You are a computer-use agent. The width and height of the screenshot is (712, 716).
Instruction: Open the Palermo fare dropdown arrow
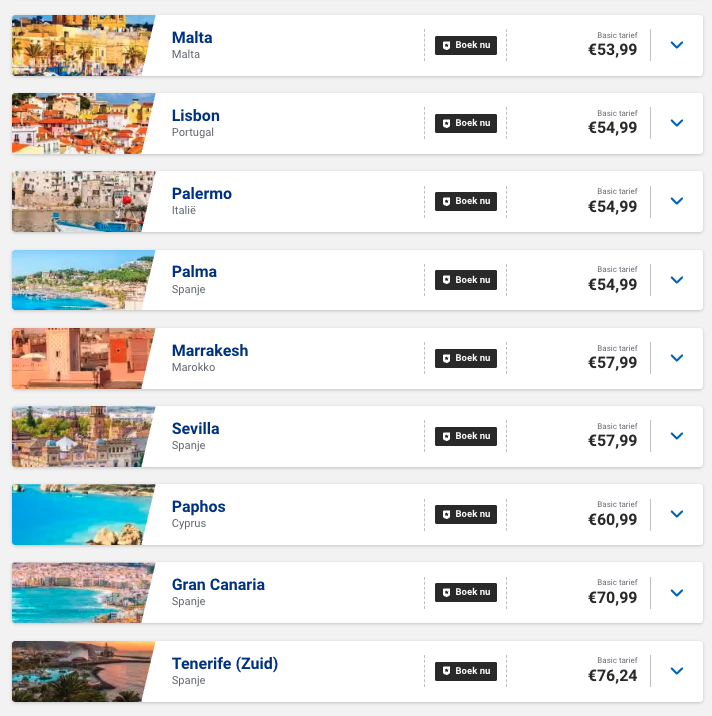(677, 201)
